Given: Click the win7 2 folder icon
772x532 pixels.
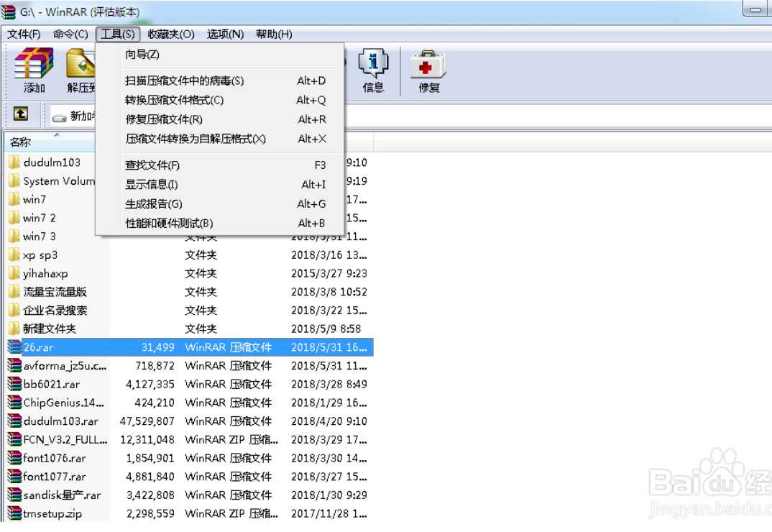Looking at the screenshot, I should (14, 218).
